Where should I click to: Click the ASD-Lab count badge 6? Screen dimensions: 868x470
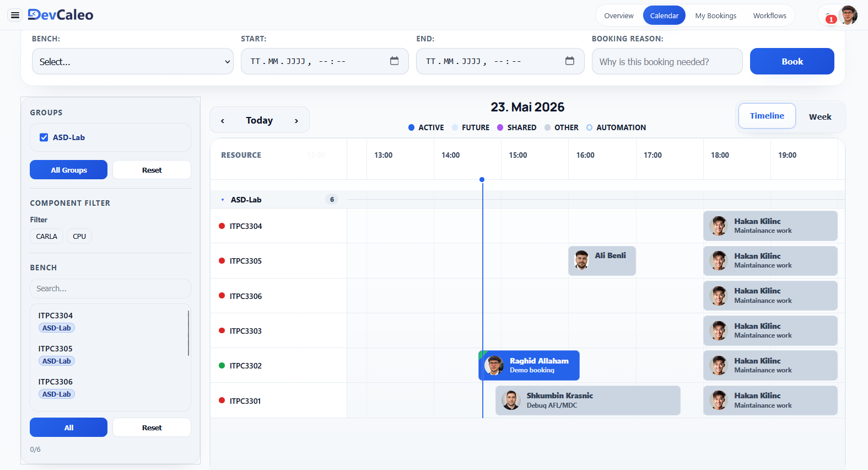click(332, 200)
